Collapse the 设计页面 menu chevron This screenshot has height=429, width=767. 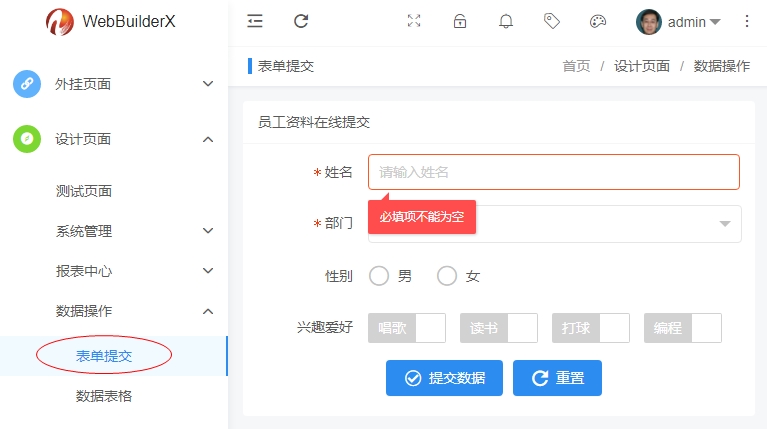208,139
